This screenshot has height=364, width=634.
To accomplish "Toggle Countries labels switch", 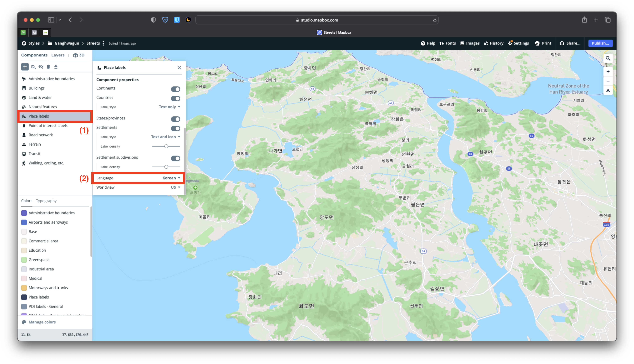I will pos(176,99).
